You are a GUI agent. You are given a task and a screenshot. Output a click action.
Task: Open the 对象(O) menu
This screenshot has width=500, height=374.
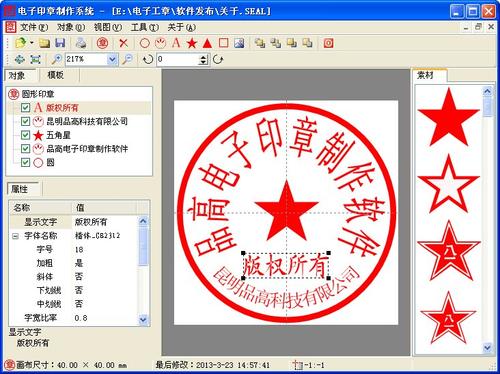(71, 27)
